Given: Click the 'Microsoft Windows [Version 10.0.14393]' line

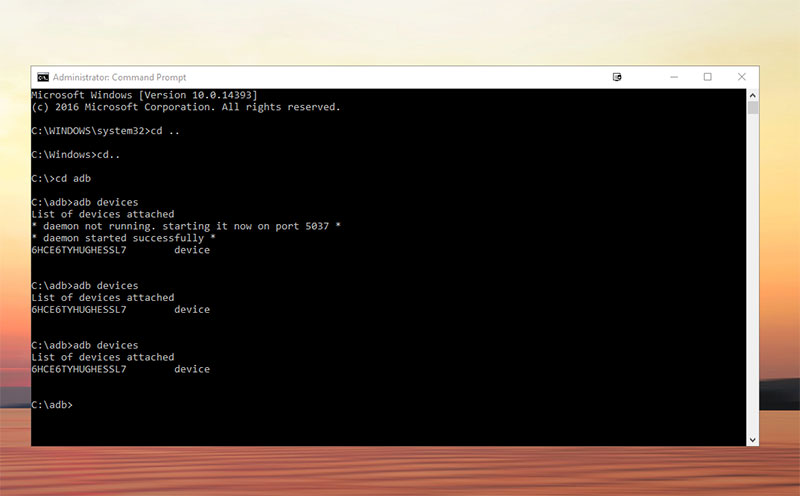Looking at the screenshot, I should click(x=144, y=95).
